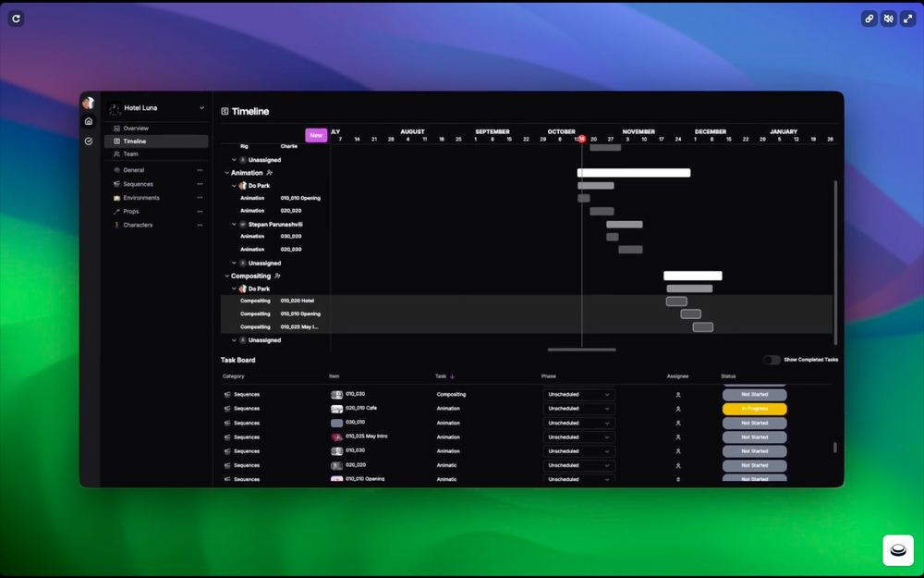Collapse the Animation group chevron

(x=227, y=173)
